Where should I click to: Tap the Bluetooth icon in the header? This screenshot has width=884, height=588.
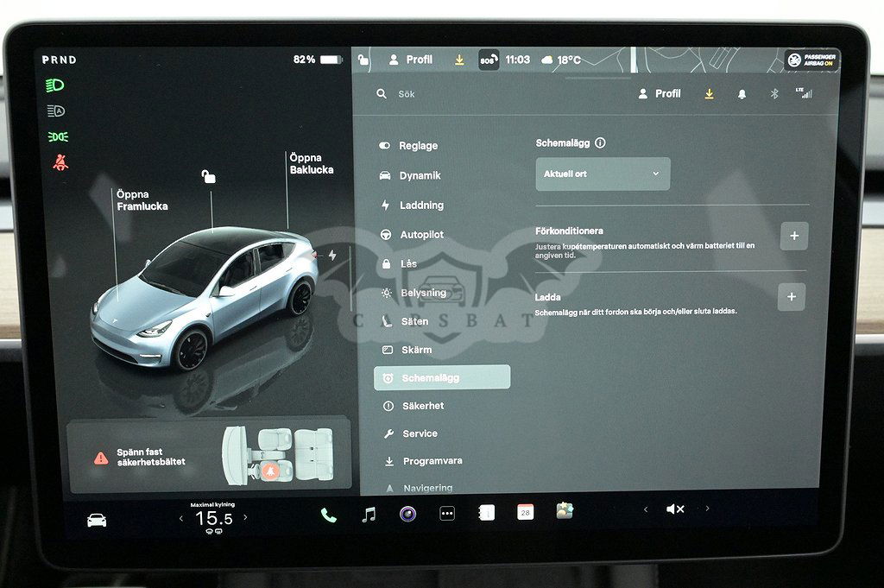[773, 94]
